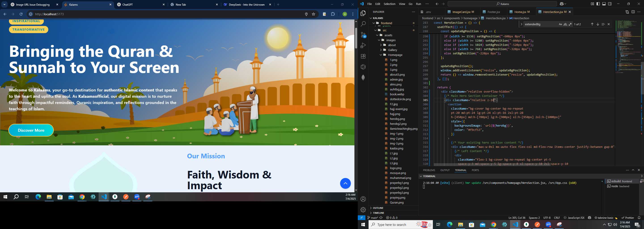The height and width of the screenshot is (229, 644).
Task: Go to next match in find widget
Action: tap(598, 24)
